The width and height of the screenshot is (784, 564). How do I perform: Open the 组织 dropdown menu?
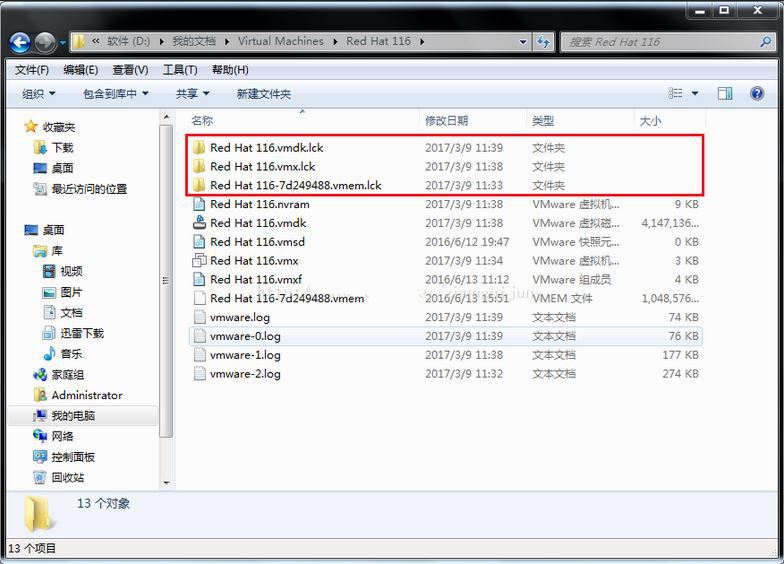pos(39,93)
